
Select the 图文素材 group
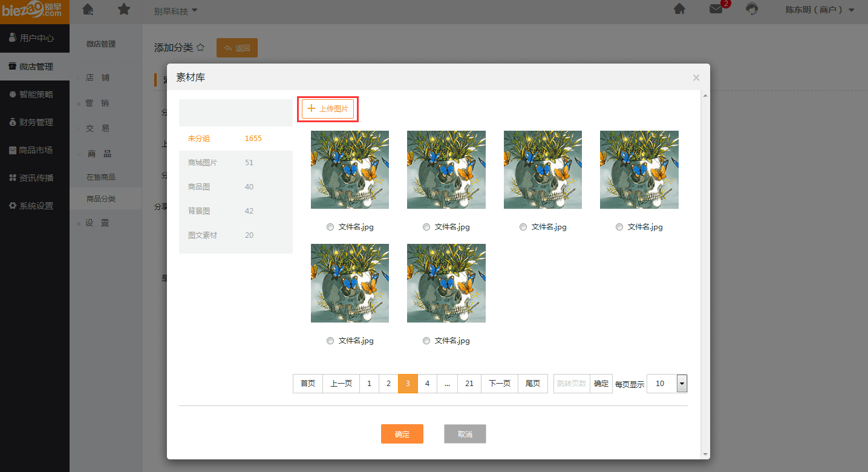[x=236, y=235]
